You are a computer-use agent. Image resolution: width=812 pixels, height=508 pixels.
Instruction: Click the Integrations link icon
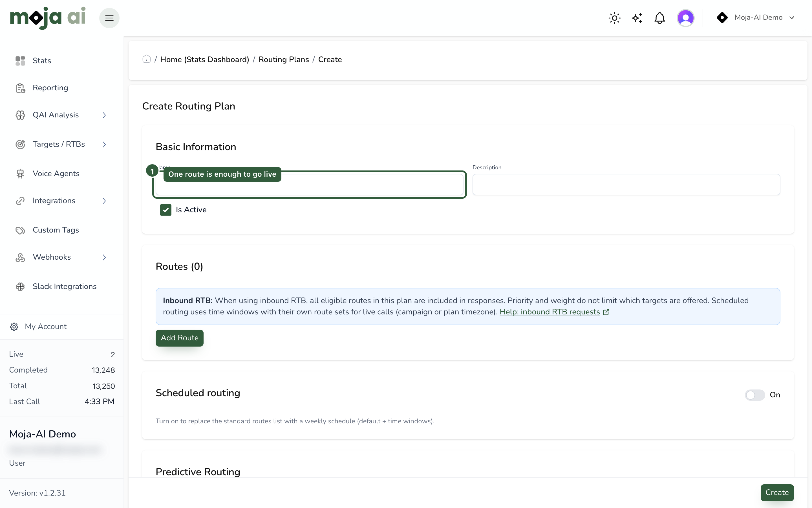pos(20,201)
